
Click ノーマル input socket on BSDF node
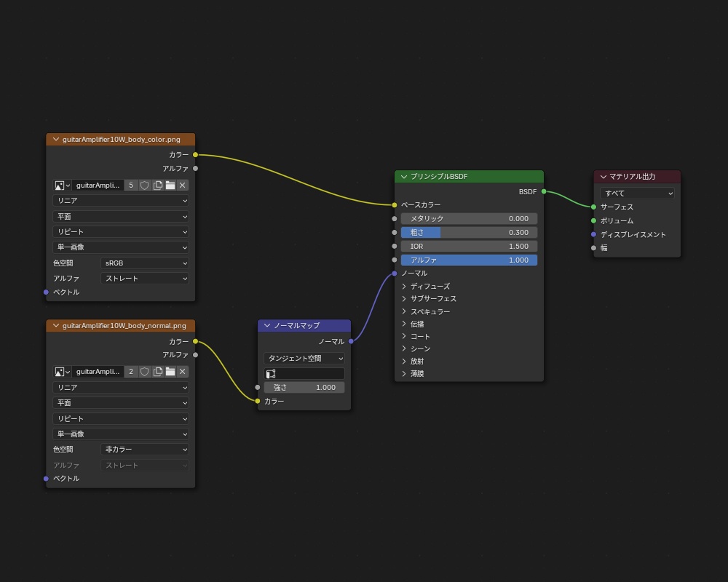tap(395, 274)
